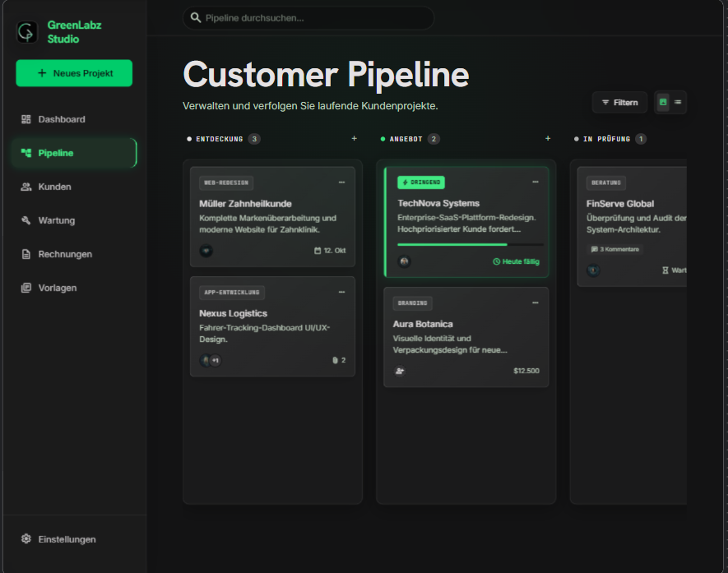The height and width of the screenshot is (573, 728).
Task: Click the assign person icon on Aura Botanica
Action: tap(400, 371)
